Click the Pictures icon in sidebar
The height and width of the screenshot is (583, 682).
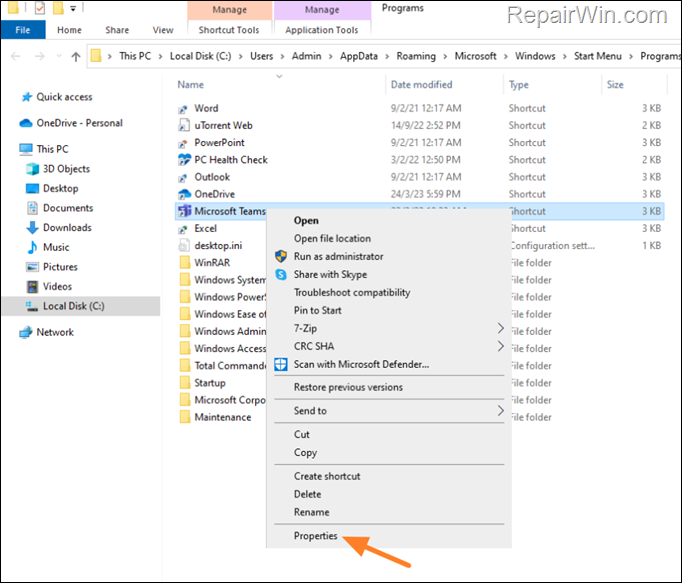[32, 267]
